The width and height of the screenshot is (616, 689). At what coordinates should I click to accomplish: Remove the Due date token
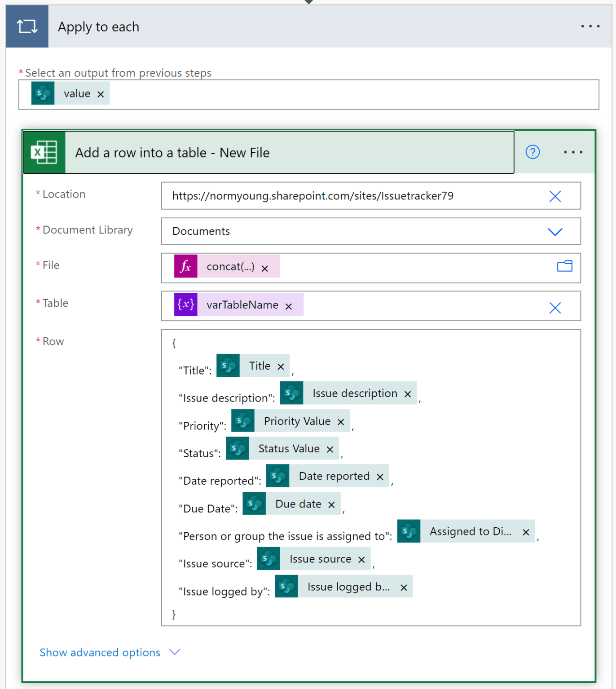[x=331, y=503]
